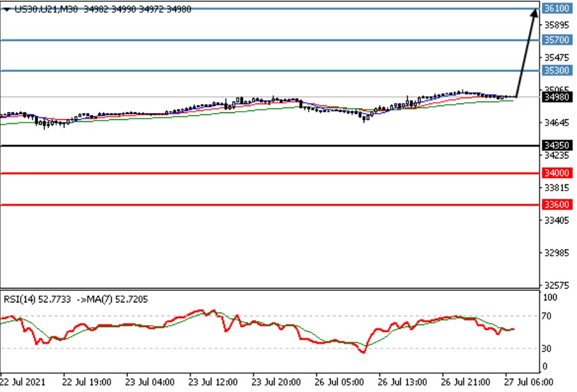The width and height of the screenshot is (577, 392).
Task: Click the 36100 blue price label
Action: click(557, 8)
